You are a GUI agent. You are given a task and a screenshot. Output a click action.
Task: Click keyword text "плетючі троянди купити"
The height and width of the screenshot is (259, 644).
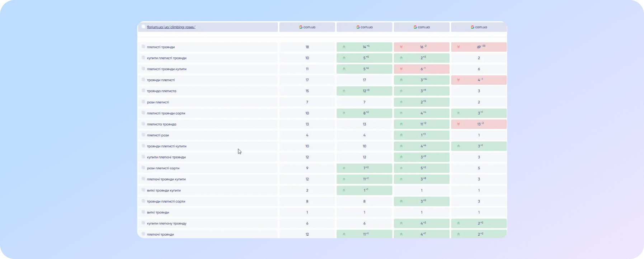click(x=166, y=179)
